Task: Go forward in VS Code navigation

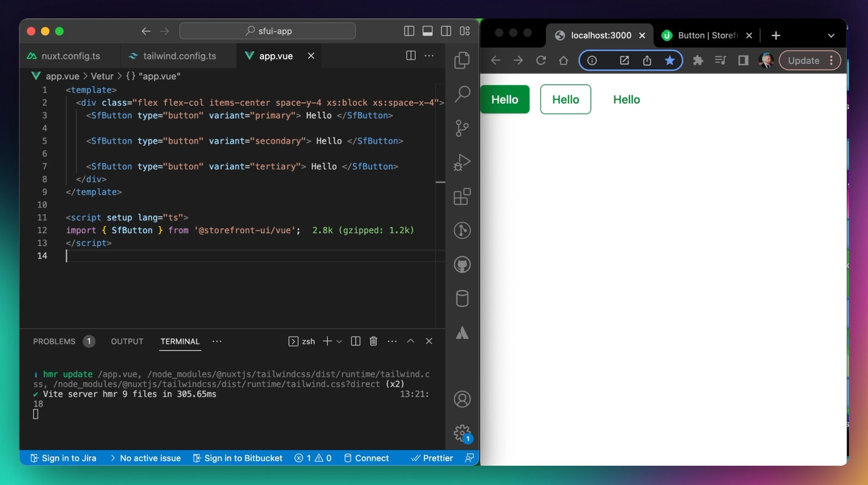Action: pos(164,31)
